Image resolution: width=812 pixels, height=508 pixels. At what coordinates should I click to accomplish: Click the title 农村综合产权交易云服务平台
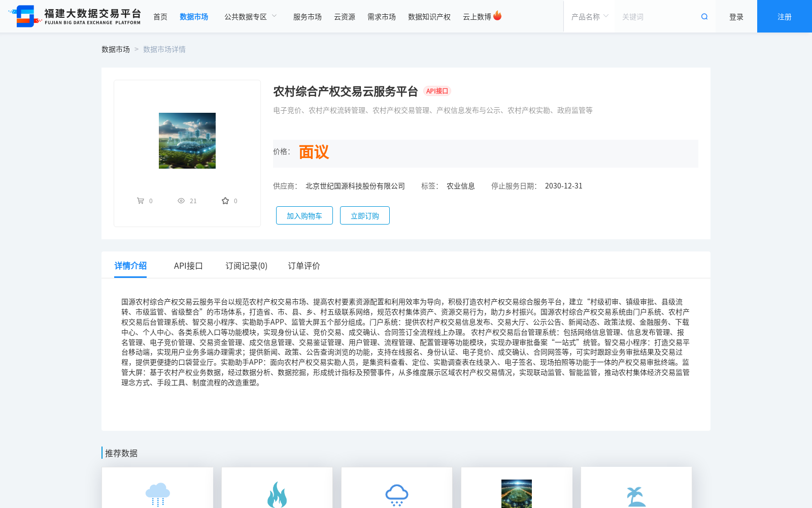pos(346,91)
